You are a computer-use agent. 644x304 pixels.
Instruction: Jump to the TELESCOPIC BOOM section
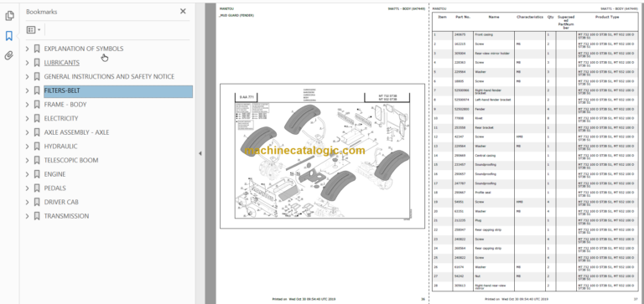71,161
